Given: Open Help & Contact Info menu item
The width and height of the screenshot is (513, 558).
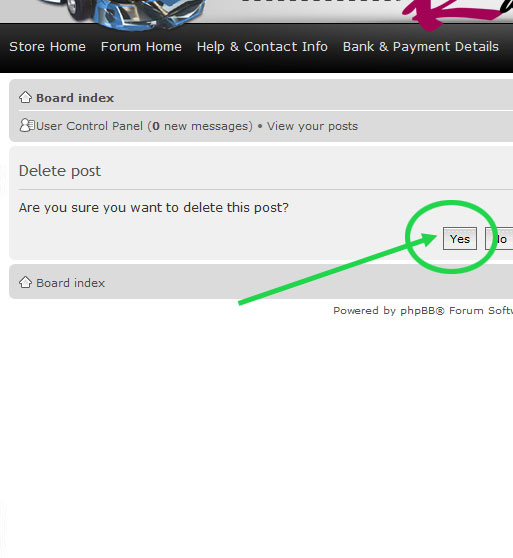Looking at the screenshot, I should [262, 47].
